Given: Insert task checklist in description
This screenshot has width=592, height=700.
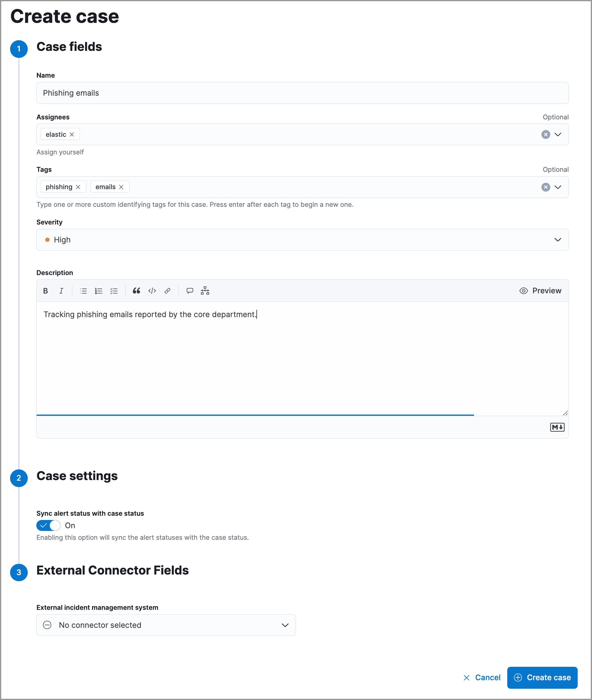Looking at the screenshot, I should (x=114, y=291).
